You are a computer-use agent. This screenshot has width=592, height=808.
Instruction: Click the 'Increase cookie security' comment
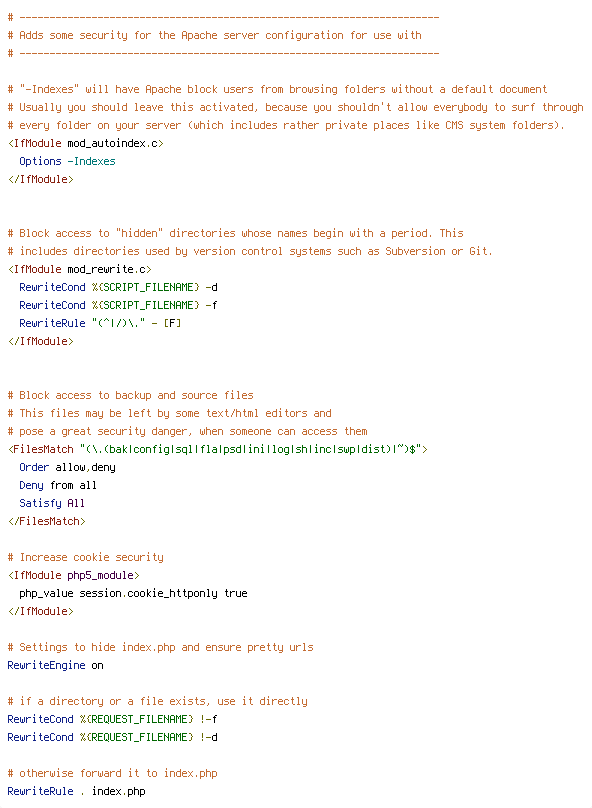(x=86, y=557)
